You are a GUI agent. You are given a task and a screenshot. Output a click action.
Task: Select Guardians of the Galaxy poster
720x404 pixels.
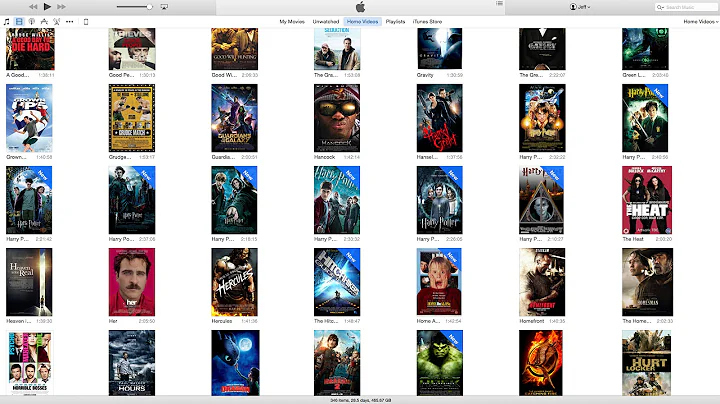[x=234, y=118]
